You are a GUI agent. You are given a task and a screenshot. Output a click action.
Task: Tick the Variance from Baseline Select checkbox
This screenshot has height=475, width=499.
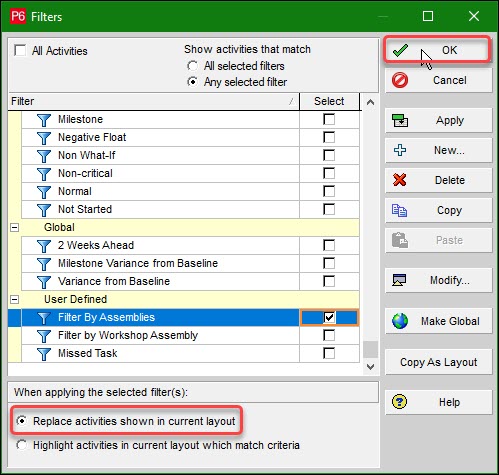tap(329, 281)
